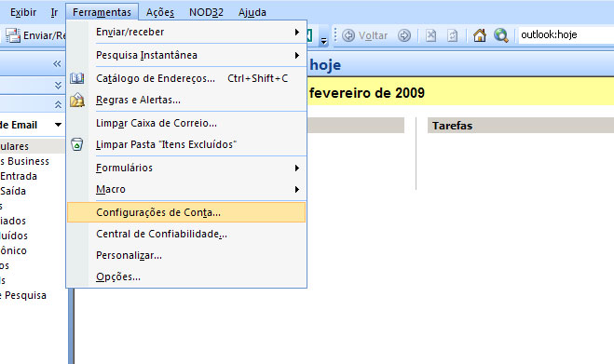Click the forward navigation arrow
The height and width of the screenshot is (364, 614).
[x=404, y=35]
